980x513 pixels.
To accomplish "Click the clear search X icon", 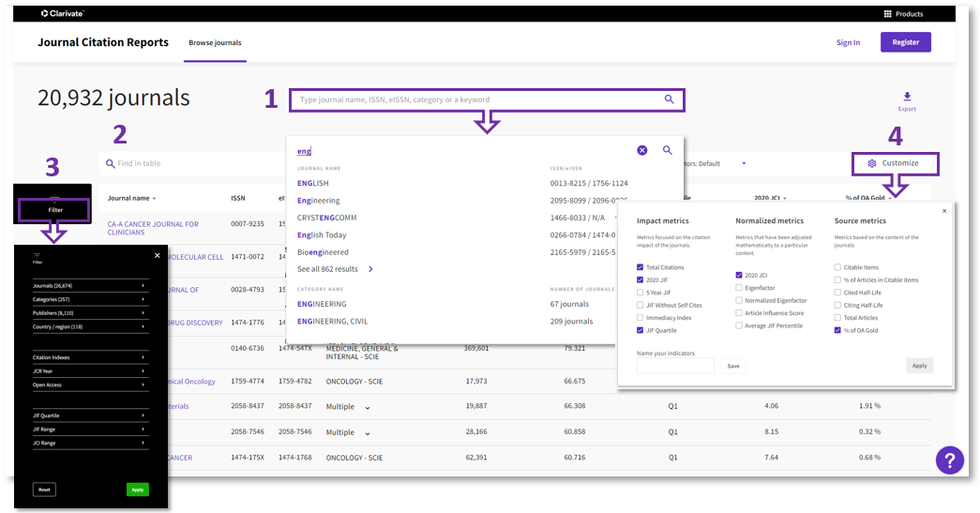I will pyautogui.click(x=642, y=150).
